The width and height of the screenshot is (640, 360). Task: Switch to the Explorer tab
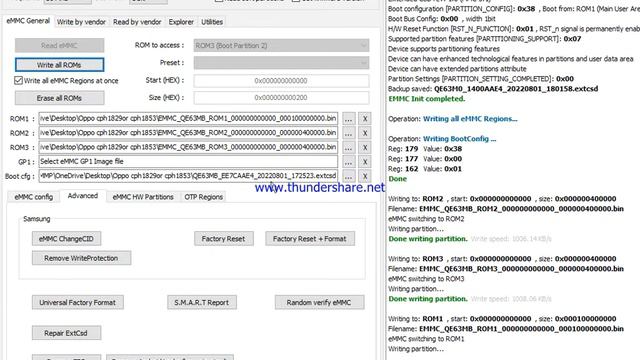181,22
